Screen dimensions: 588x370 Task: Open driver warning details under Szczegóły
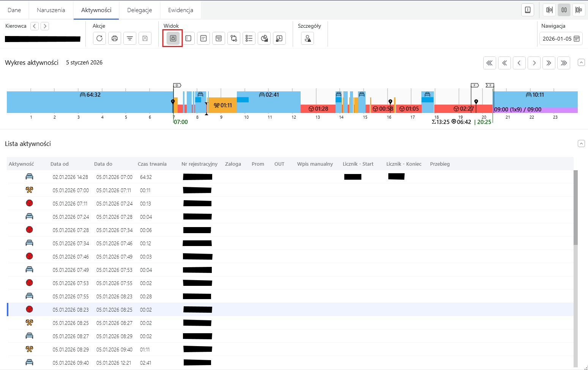point(307,38)
